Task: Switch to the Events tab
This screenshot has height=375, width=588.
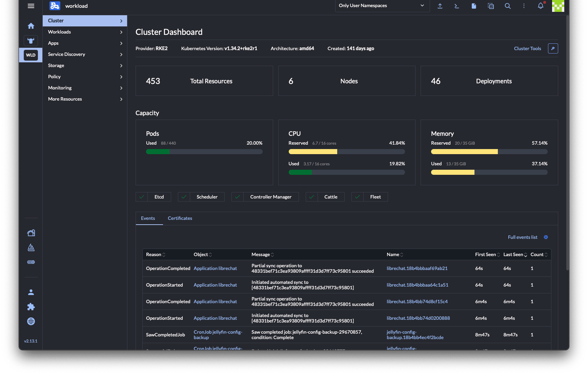Action: (148, 218)
